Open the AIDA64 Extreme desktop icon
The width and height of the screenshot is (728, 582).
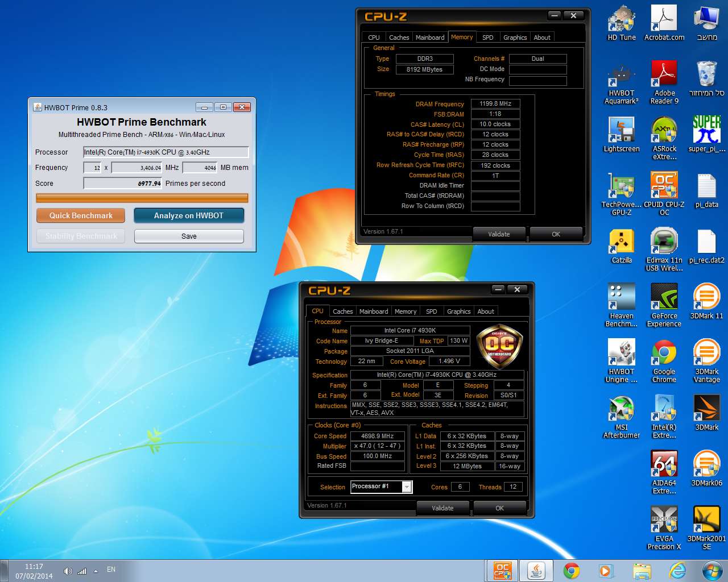pos(664,472)
